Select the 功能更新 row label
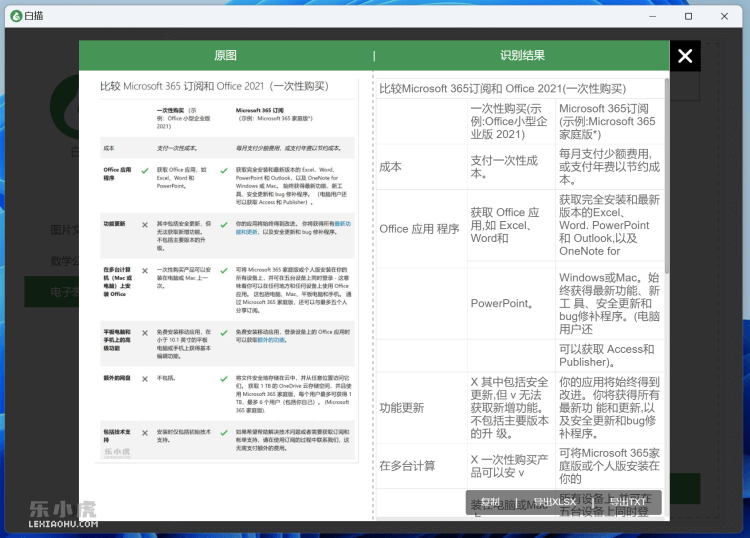750x538 pixels. [421, 408]
